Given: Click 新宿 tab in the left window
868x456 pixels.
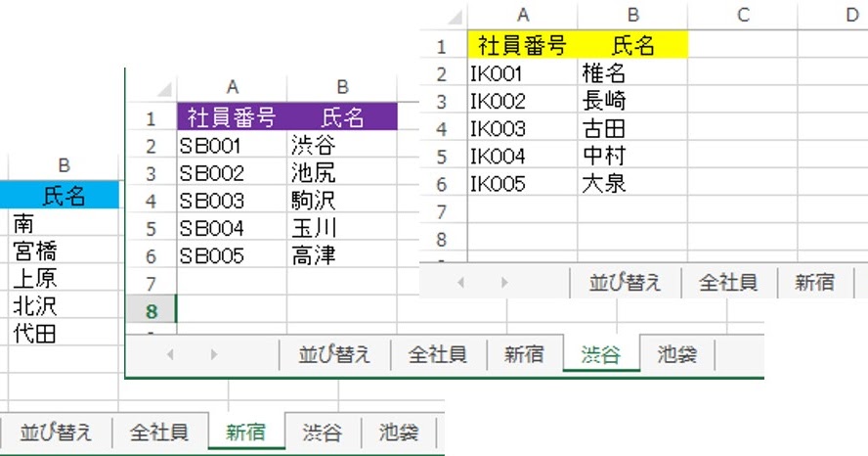Looking at the screenshot, I should [247, 432].
